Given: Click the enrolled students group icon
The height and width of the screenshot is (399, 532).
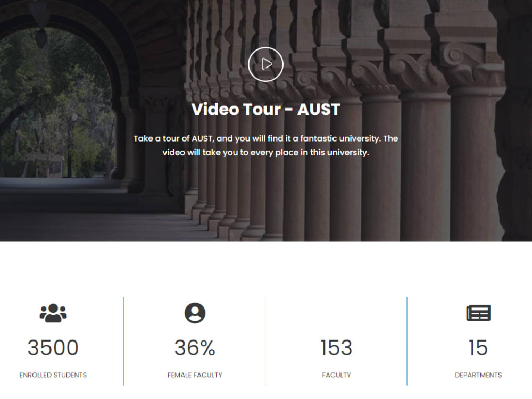Looking at the screenshot, I should coord(53,313).
